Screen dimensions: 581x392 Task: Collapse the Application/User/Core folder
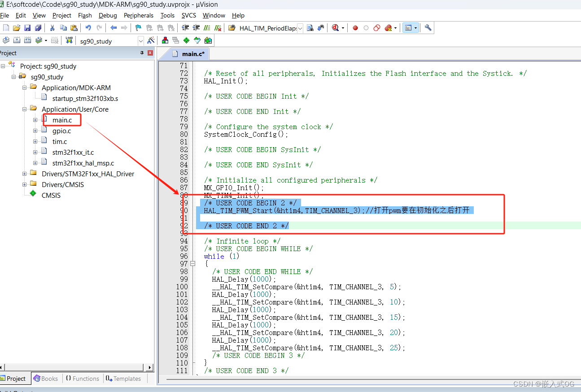click(25, 109)
